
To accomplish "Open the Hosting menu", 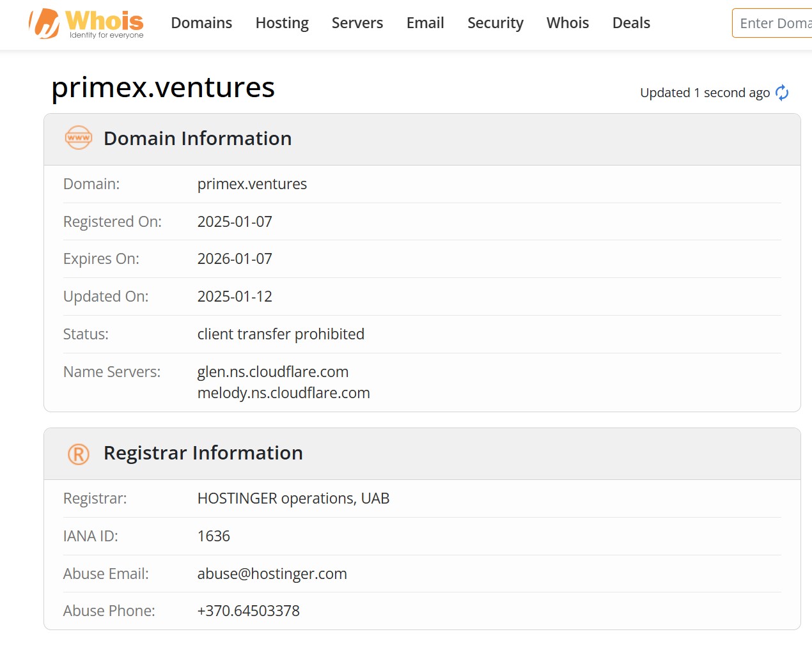I will pyautogui.click(x=282, y=23).
